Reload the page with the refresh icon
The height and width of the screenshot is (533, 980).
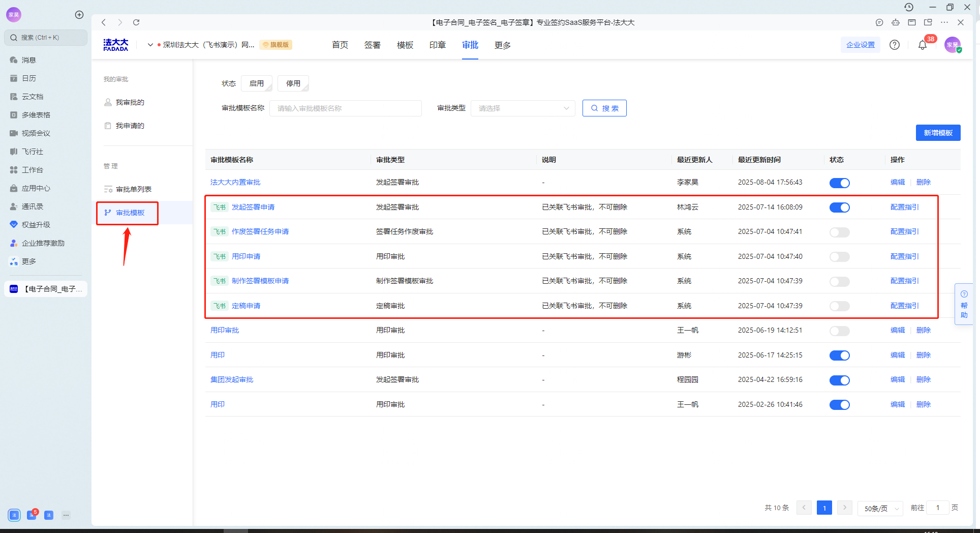coord(136,22)
